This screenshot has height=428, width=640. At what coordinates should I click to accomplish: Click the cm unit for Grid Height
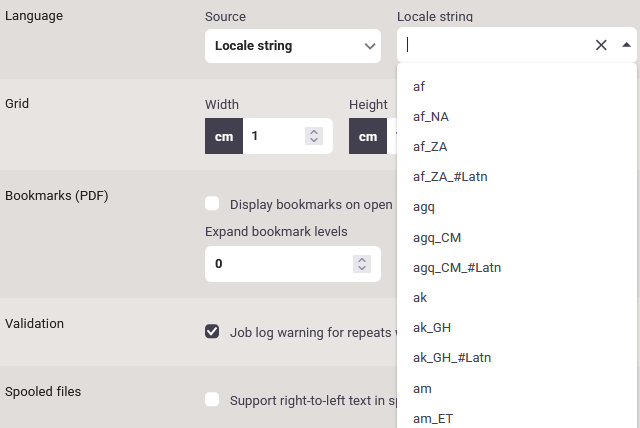[x=368, y=136]
